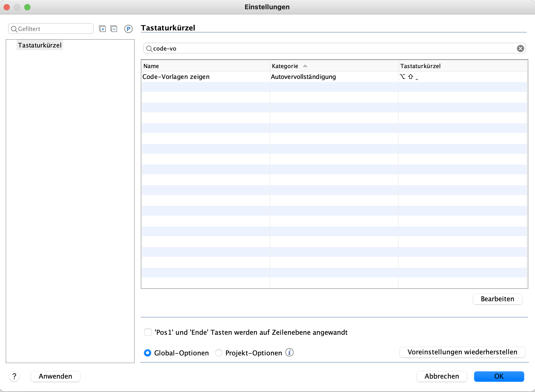Image resolution: width=535 pixels, height=392 pixels.
Task: Sort the table by the Name column
Action: pyautogui.click(x=205, y=66)
